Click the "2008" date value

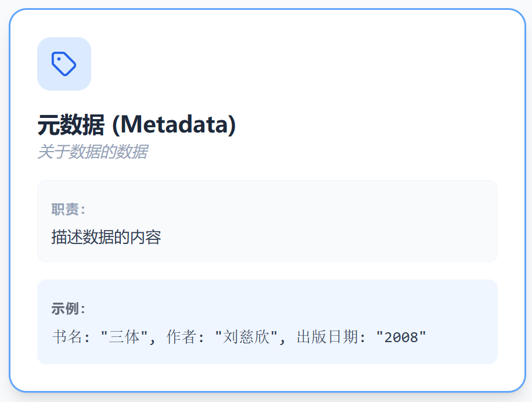pyautogui.click(x=401, y=337)
